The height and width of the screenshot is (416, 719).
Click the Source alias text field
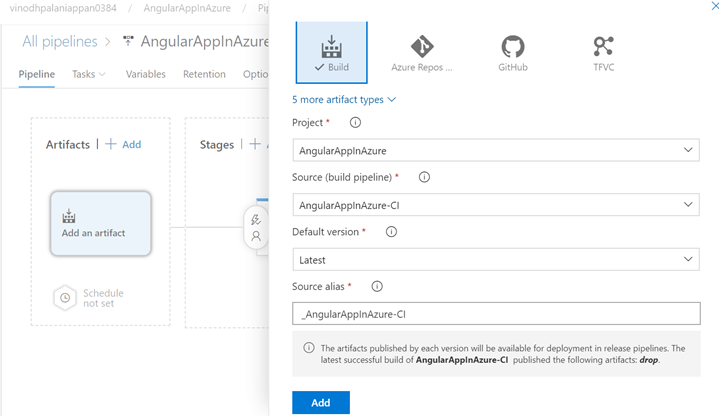pos(496,314)
